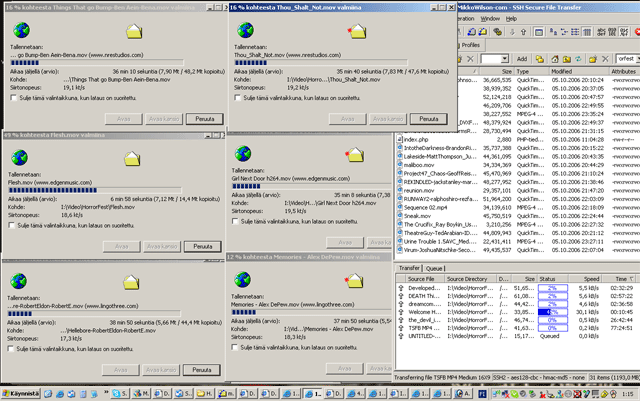
Task: Tick the close-when-done checkbox in Thou_Shalt_Not.mov dialog
Action: point(238,97)
